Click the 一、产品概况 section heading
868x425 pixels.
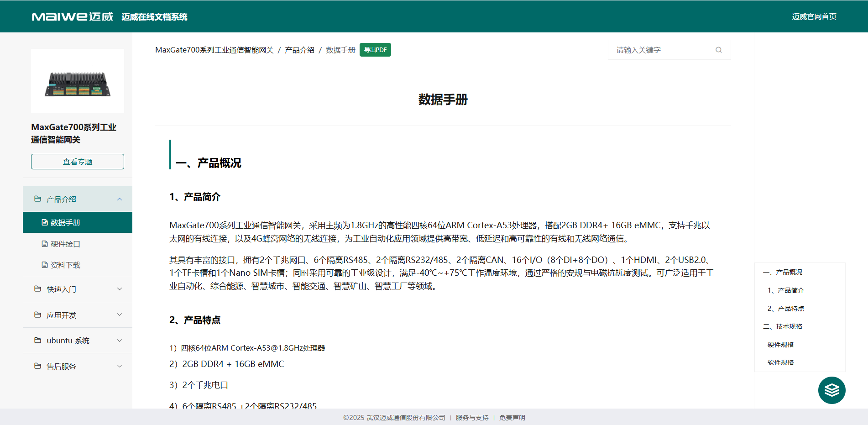click(209, 163)
